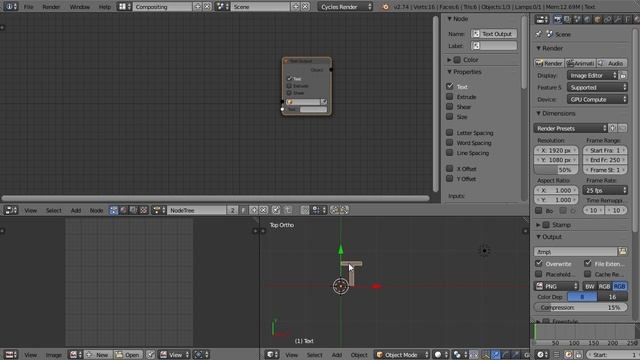Open the Cycles Render engine dropdown
The height and width of the screenshot is (360, 640).
click(x=345, y=7)
